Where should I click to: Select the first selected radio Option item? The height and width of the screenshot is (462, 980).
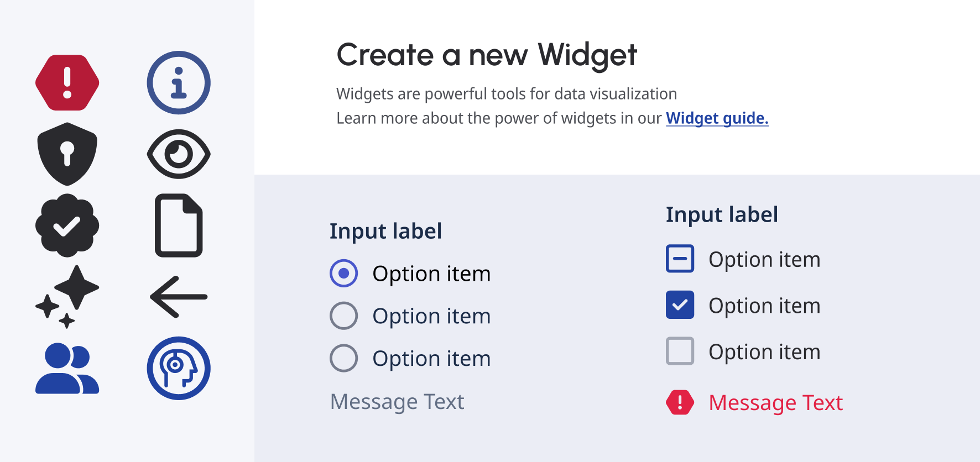(343, 274)
